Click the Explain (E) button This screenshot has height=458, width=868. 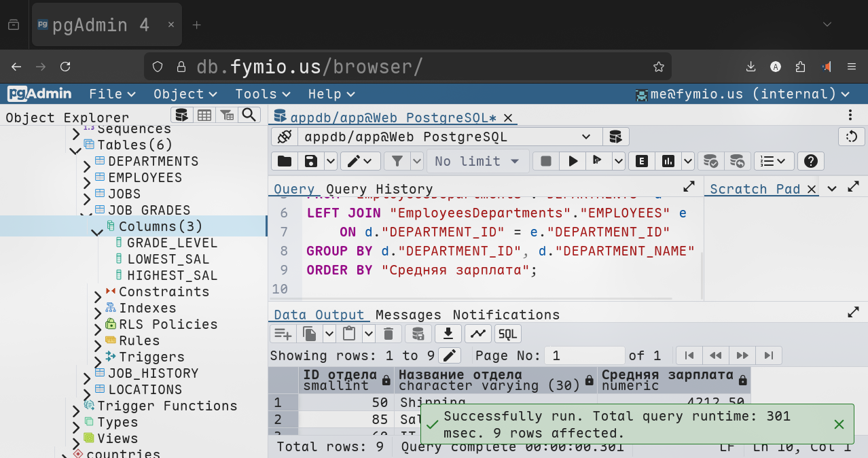coord(640,161)
